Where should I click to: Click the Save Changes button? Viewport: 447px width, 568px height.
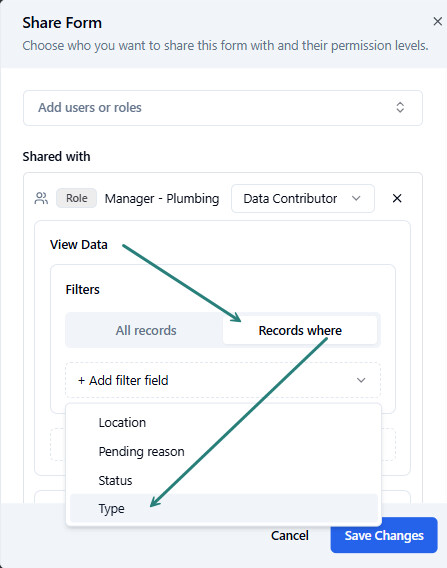pyautogui.click(x=384, y=535)
